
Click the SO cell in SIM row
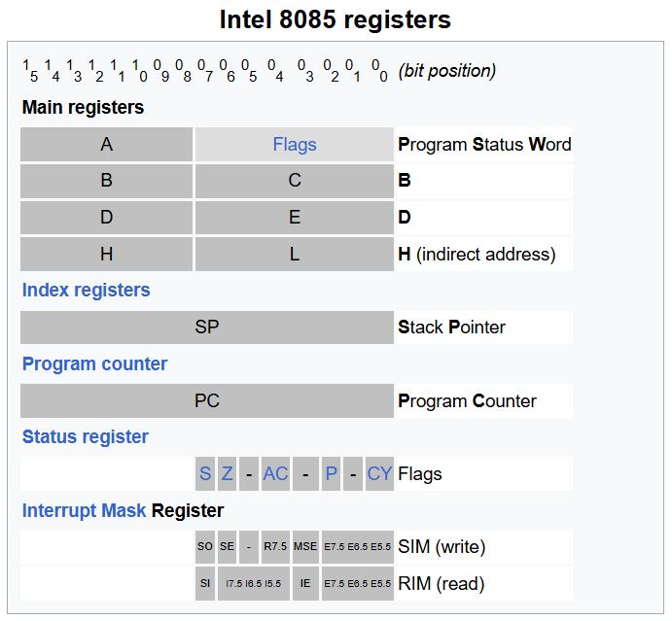point(204,547)
